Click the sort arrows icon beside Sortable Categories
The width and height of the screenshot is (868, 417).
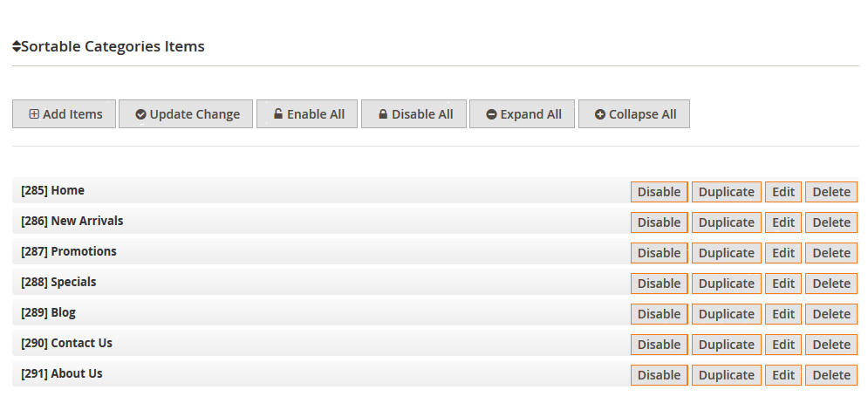pyautogui.click(x=17, y=46)
